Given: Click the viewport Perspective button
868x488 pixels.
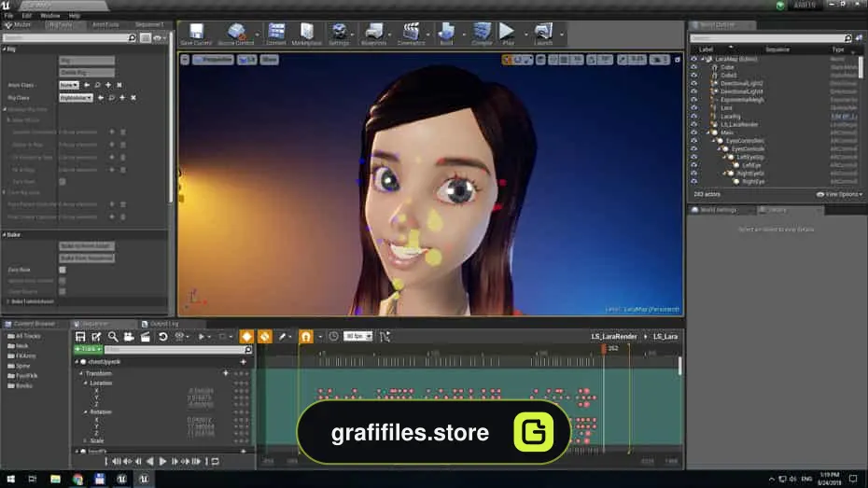Looking at the screenshot, I should point(213,59).
